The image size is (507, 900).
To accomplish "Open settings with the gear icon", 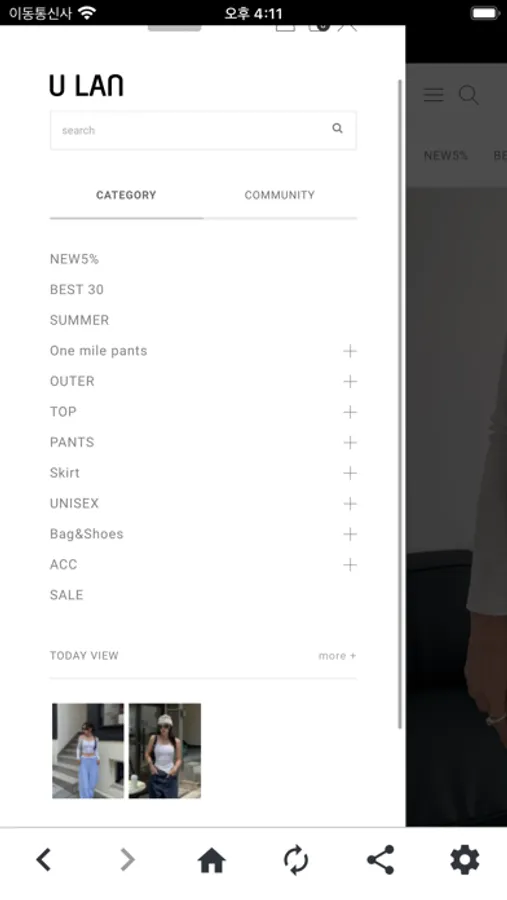I will point(464,860).
